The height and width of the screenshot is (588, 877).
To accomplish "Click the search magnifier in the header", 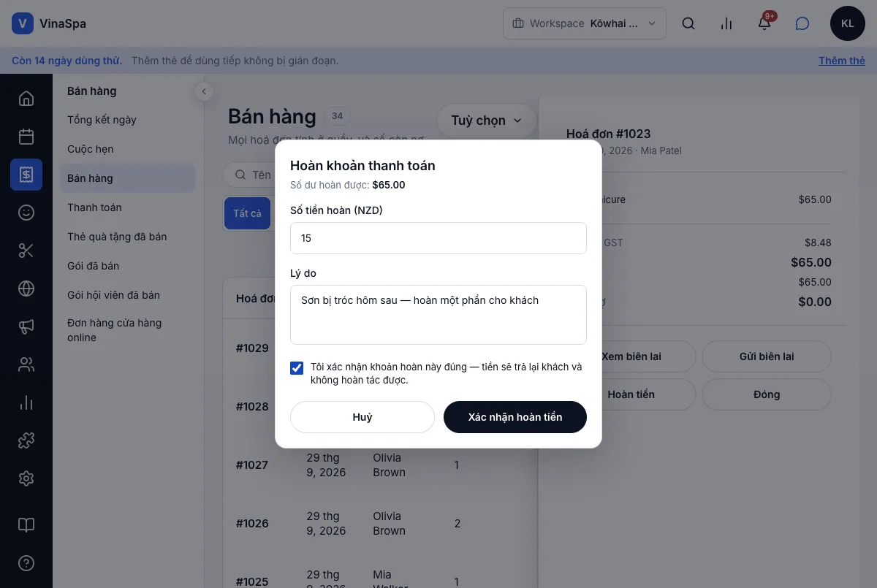I will tap(688, 23).
